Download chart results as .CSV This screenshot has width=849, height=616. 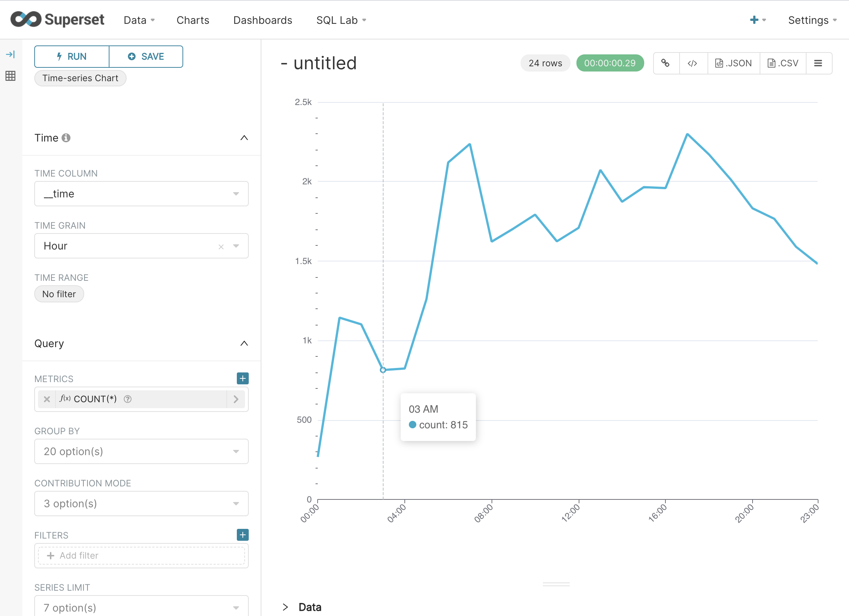tap(782, 63)
